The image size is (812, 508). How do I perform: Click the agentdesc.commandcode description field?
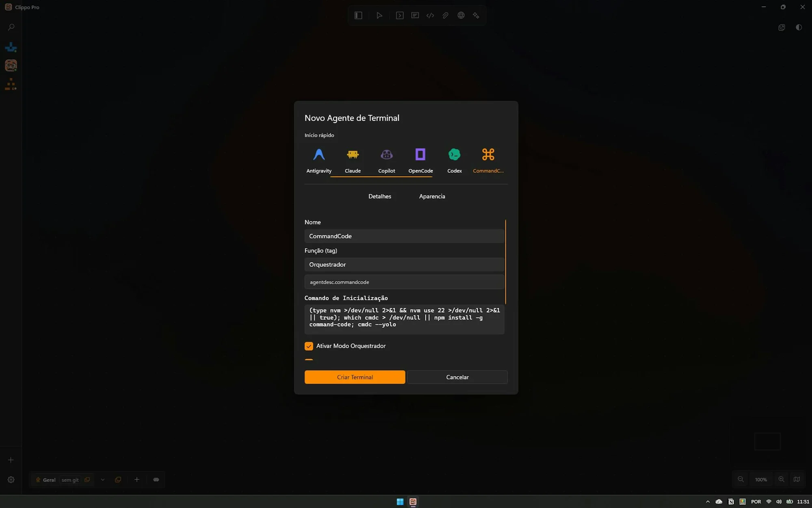tap(404, 282)
